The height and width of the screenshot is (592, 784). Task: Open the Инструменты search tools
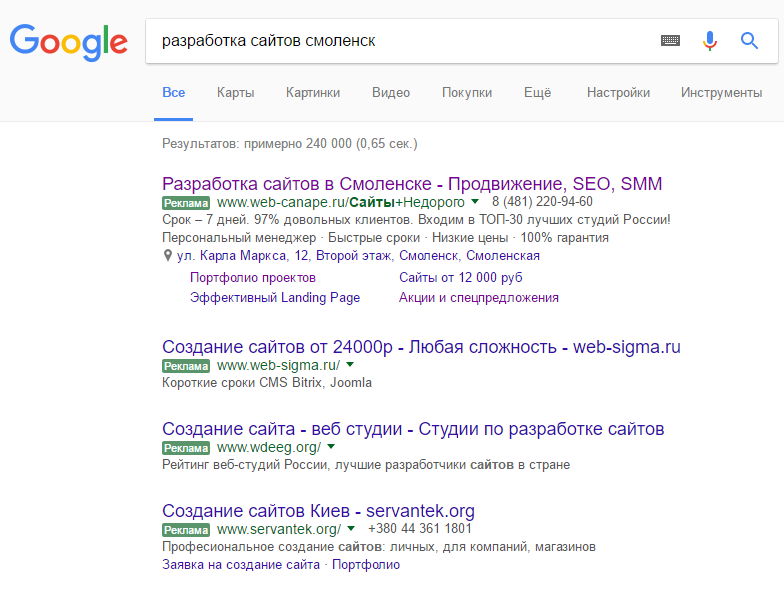coord(722,93)
